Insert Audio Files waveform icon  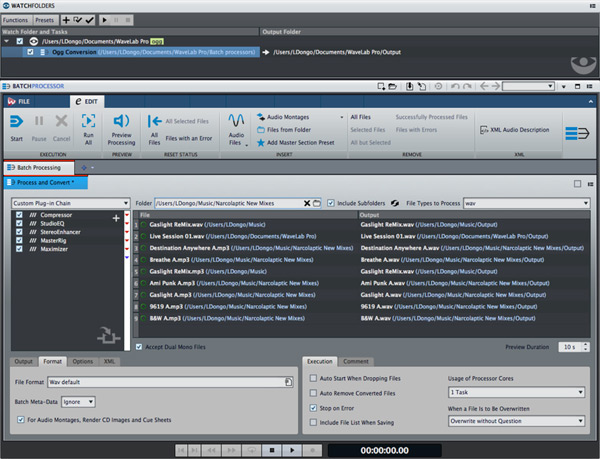point(236,120)
